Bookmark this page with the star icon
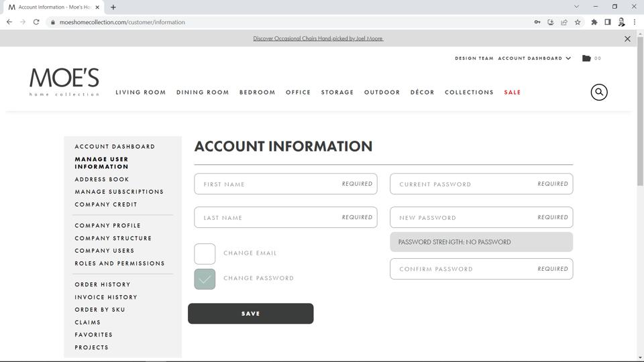This screenshot has height=362, width=644. [578, 22]
